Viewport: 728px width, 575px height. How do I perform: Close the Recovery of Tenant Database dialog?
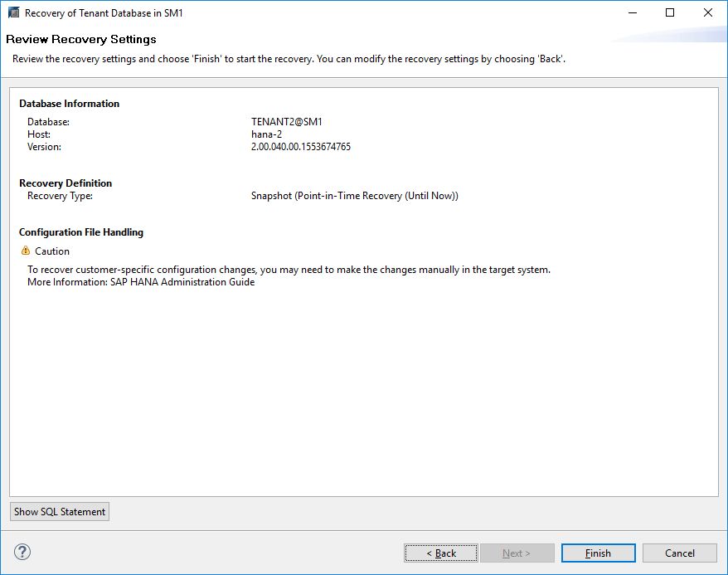click(707, 13)
